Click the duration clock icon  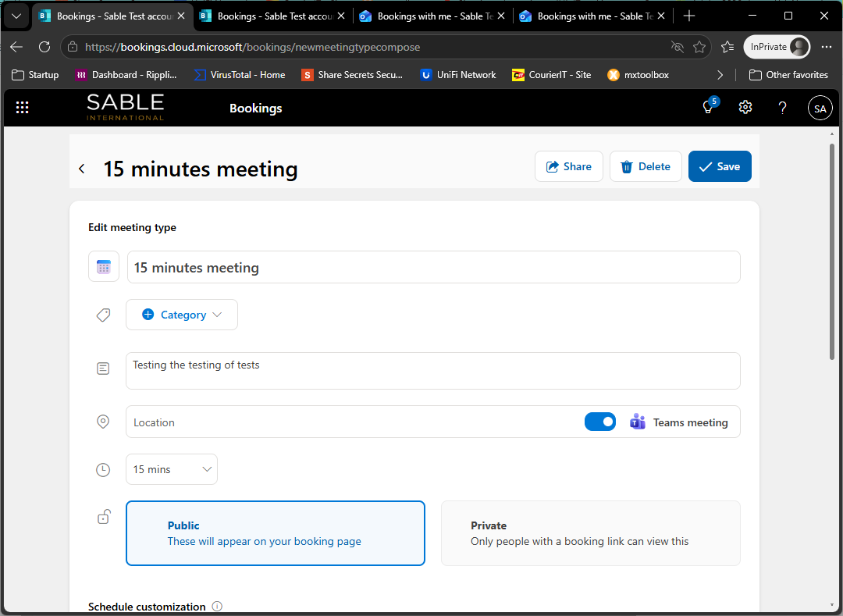[x=103, y=469]
